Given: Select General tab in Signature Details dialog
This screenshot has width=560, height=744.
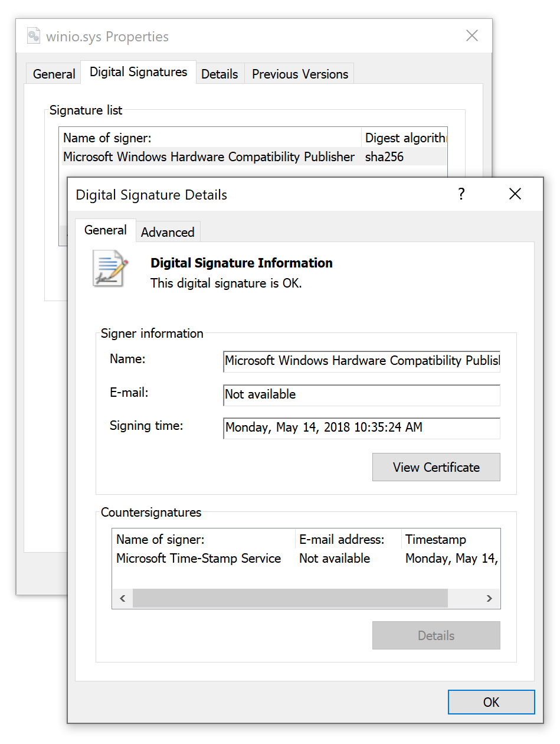Looking at the screenshot, I should coord(106,230).
